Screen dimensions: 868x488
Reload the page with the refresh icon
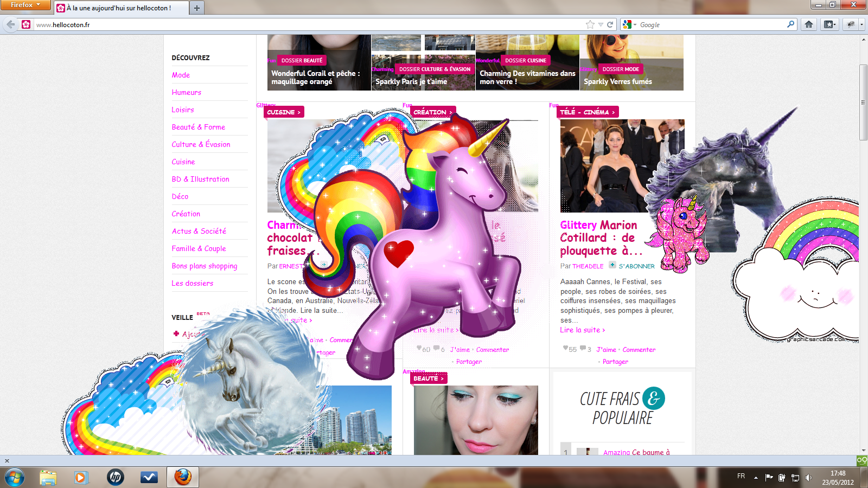coord(610,24)
